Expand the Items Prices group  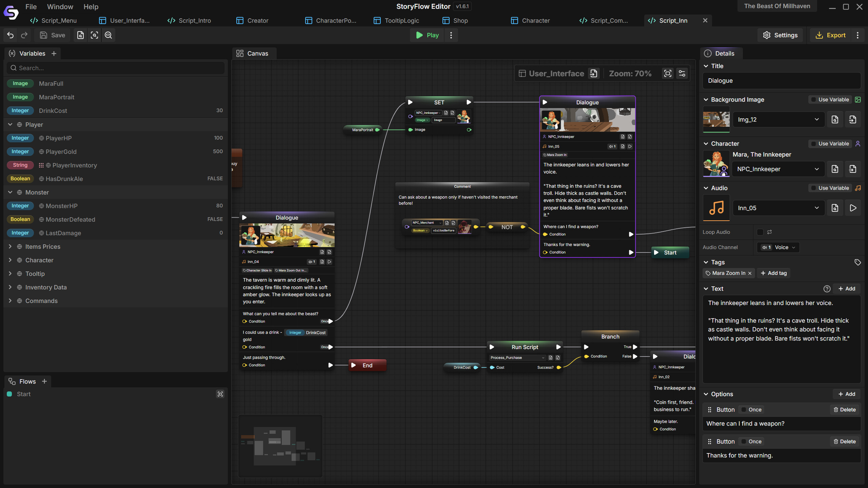[10, 247]
